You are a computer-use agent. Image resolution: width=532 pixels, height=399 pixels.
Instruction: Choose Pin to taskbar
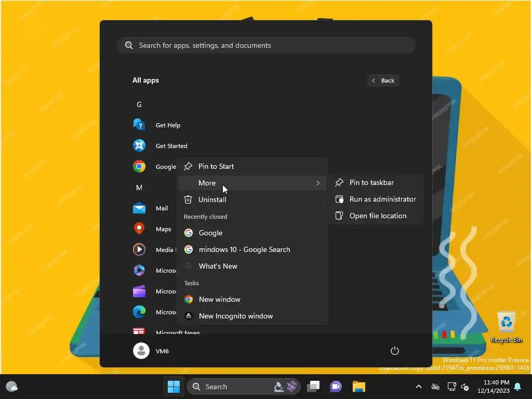(376, 182)
